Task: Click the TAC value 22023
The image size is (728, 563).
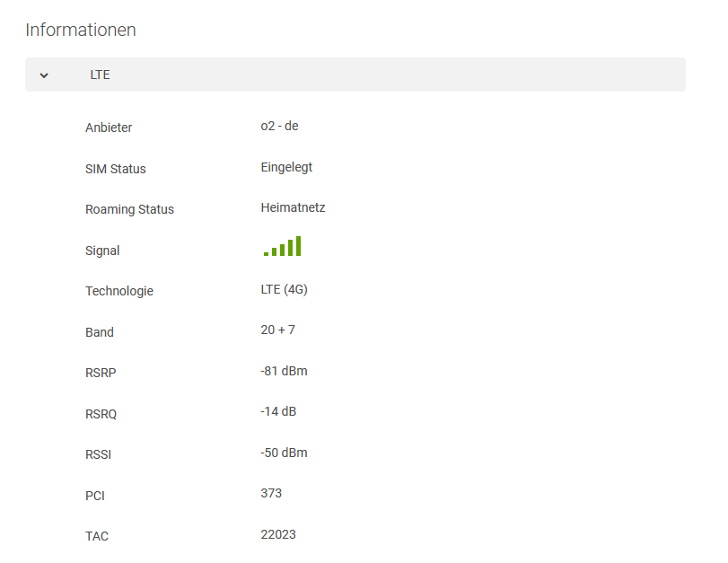Action: point(278,534)
